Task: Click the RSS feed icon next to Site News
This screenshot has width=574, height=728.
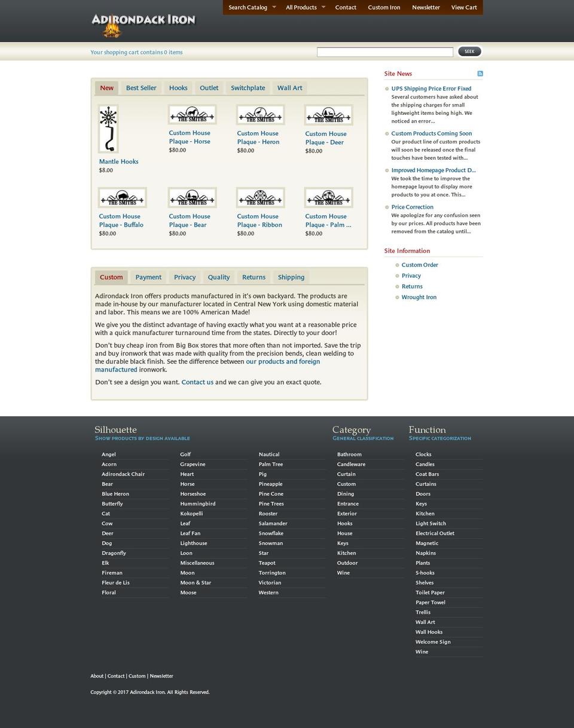Action: [480, 73]
